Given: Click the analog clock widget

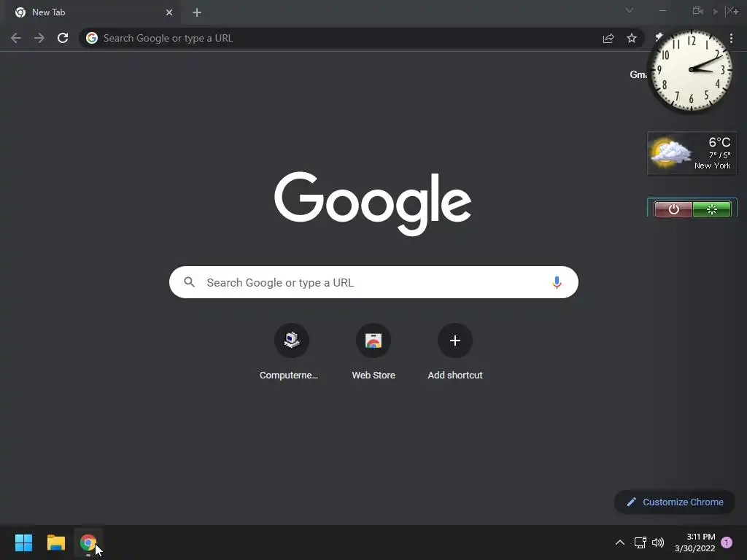Looking at the screenshot, I should coord(691,71).
